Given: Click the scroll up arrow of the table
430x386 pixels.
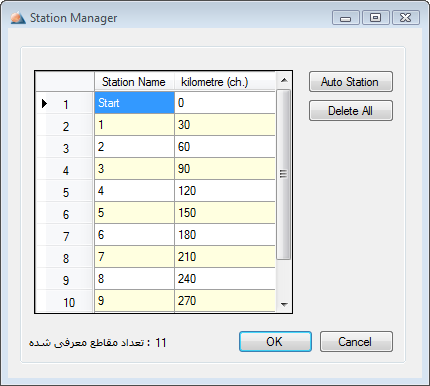Looking at the screenshot, I should [x=284, y=80].
